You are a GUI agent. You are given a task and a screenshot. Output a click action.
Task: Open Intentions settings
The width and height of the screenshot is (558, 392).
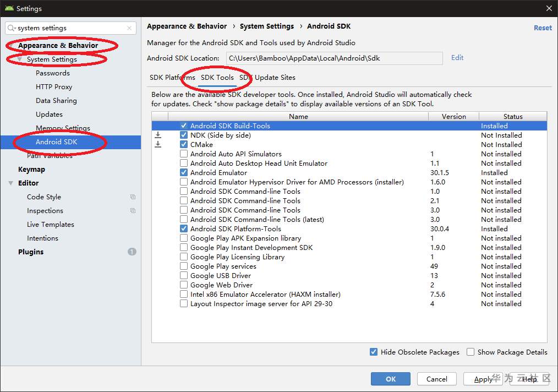(x=42, y=238)
